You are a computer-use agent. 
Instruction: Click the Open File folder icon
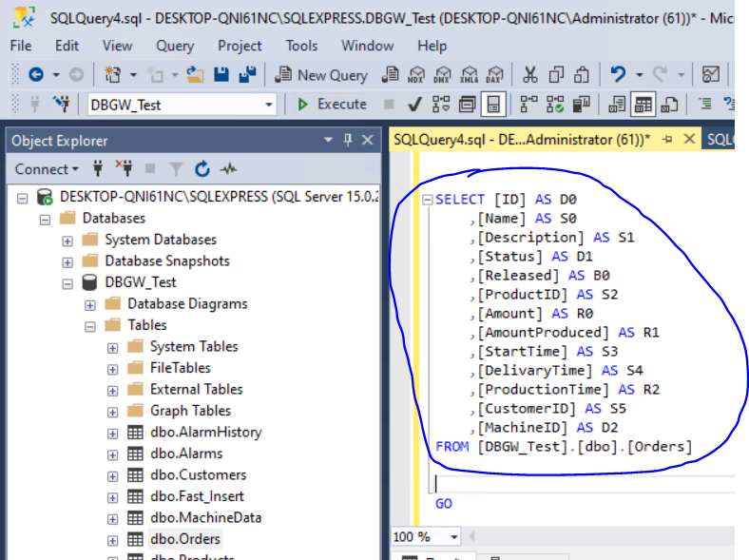195,74
